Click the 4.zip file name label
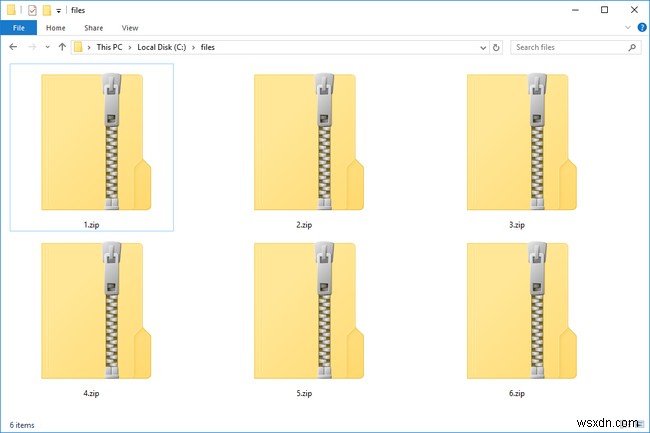The image size is (650, 433). (91, 393)
